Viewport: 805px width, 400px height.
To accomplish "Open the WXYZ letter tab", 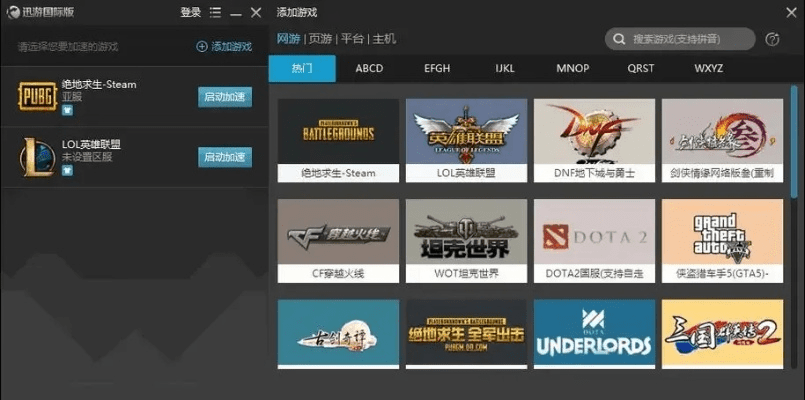I will 708,69.
